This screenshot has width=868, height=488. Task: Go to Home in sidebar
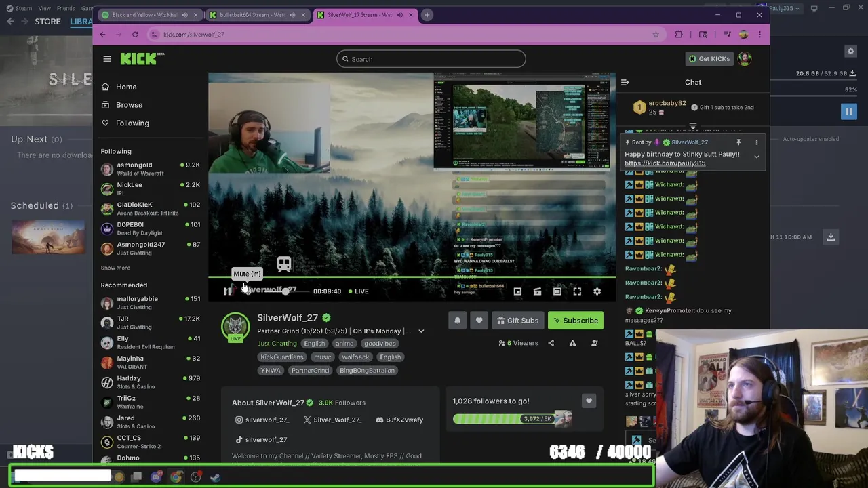click(119, 87)
